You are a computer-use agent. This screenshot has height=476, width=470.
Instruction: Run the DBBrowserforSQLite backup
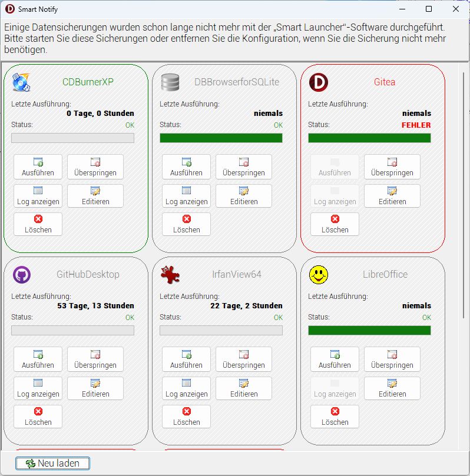pos(186,167)
